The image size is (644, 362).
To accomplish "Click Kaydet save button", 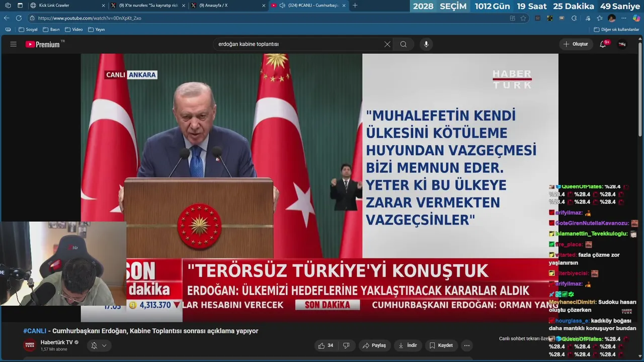I will pyautogui.click(x=441, y=345).
